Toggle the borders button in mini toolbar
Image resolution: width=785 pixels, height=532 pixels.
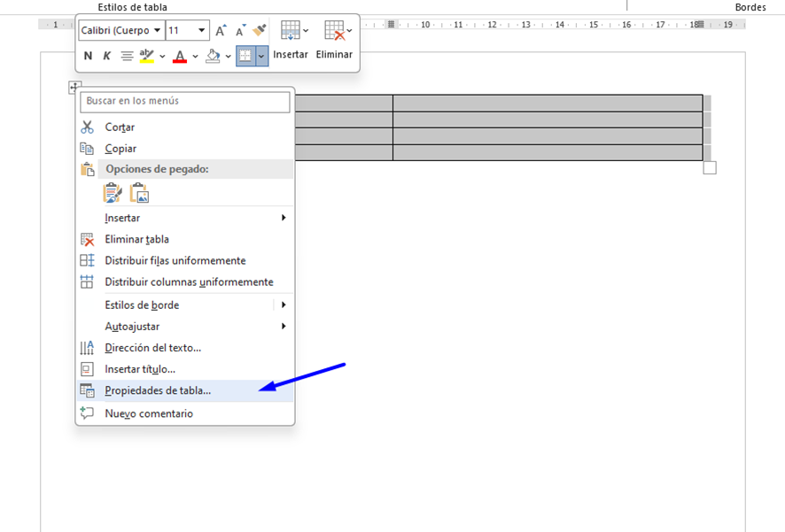pos(245,56)
